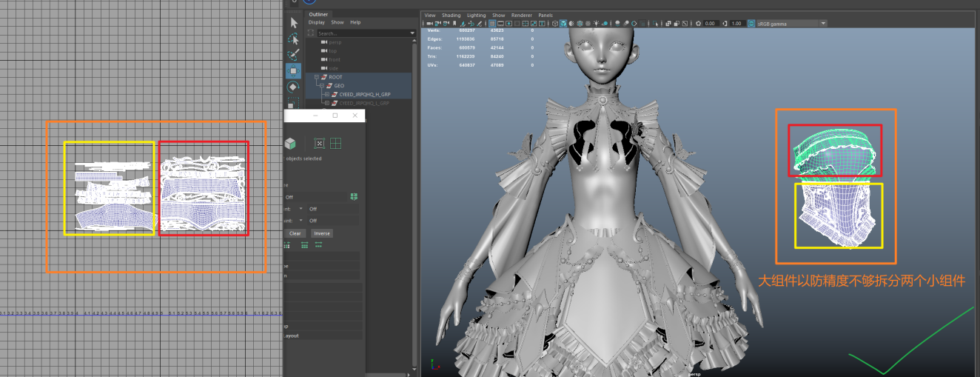Open the Outliner Display menu
The width and height of the screenshot is (980, 377).
coord(316,22)
